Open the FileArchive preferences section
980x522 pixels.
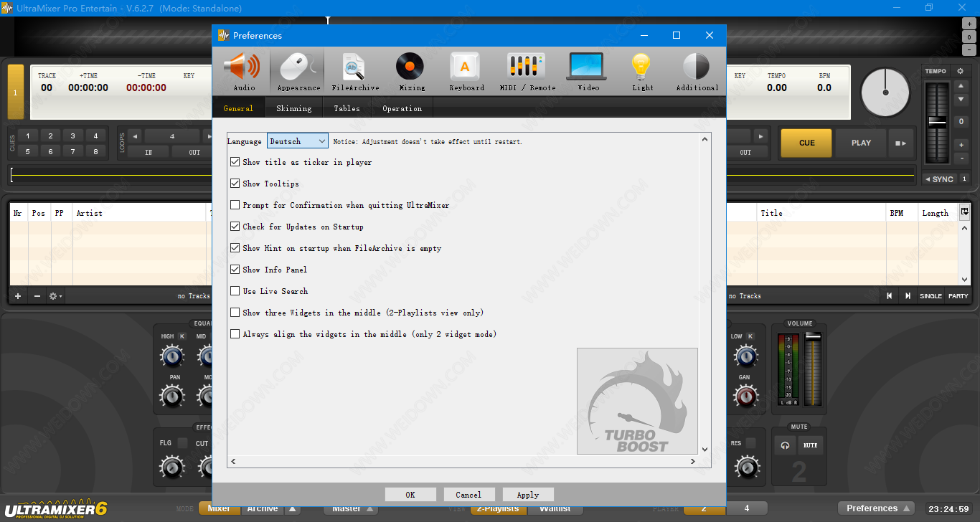[355, 72]
